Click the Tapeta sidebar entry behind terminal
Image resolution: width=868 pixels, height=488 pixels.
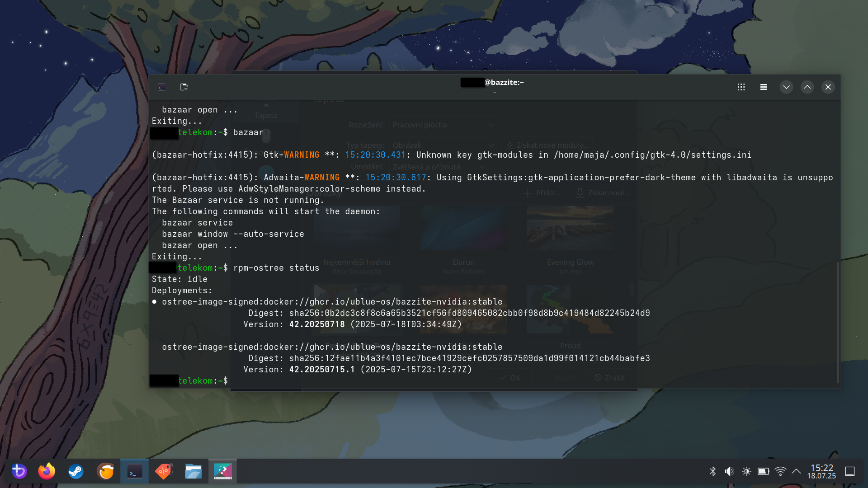pos(266,111)
